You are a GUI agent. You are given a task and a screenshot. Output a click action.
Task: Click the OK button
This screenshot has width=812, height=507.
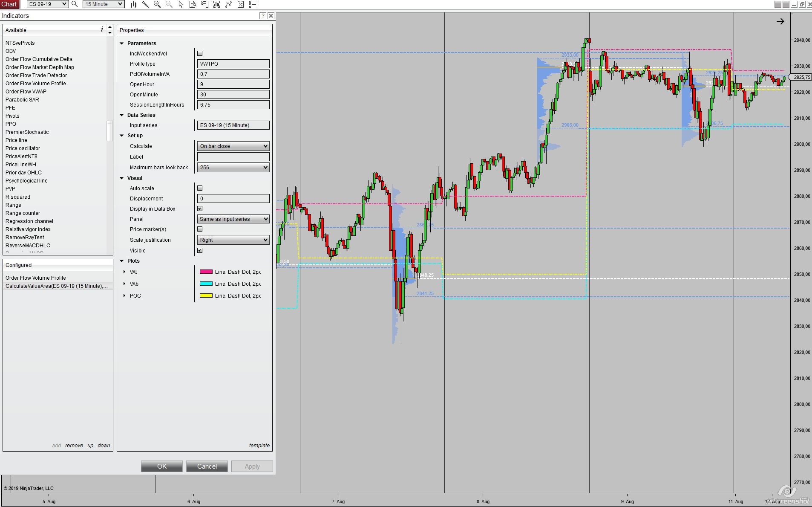click(162, 466)
